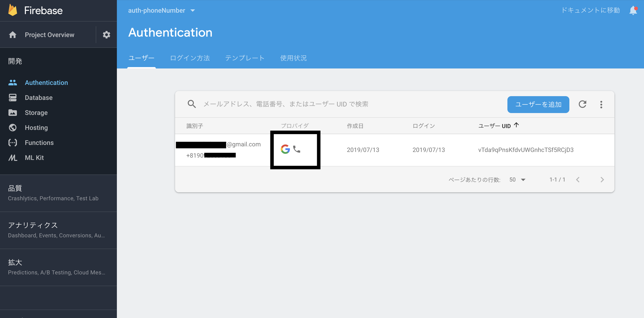Image resolution: width=644 pixels, height=318 pixels.
Task: Refresh the user list
Action: (583, 104)
